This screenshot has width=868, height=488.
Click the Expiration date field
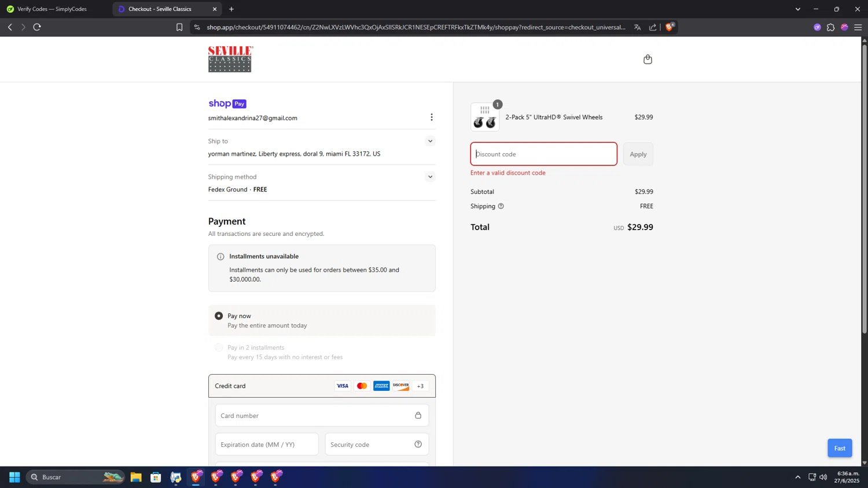tap(267, 444)
